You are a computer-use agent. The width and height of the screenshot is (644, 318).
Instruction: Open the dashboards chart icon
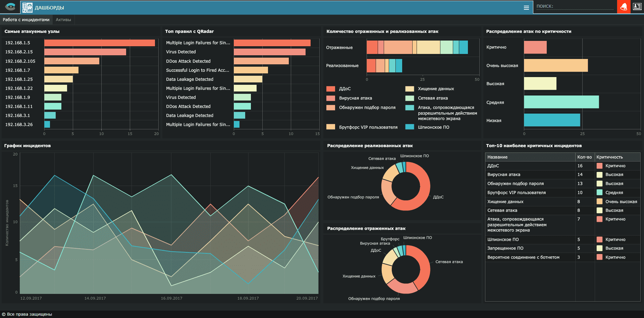pyautogui.click(x=28, y=7)
